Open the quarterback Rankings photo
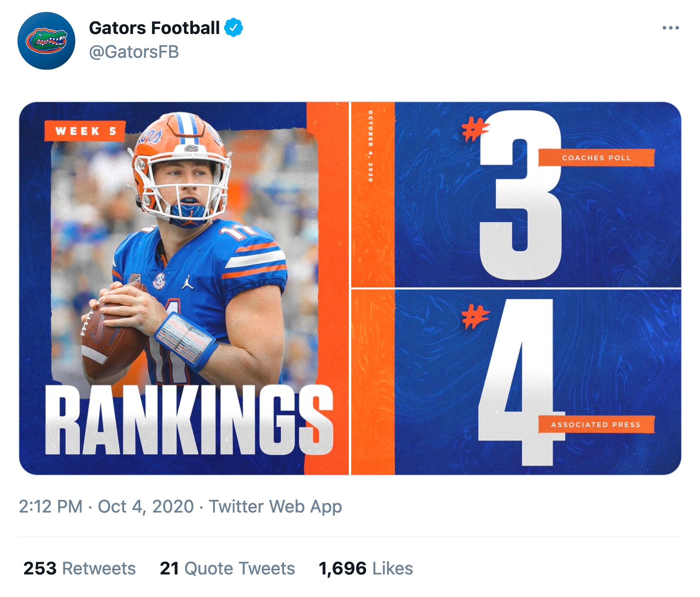 tap(184, 289)
